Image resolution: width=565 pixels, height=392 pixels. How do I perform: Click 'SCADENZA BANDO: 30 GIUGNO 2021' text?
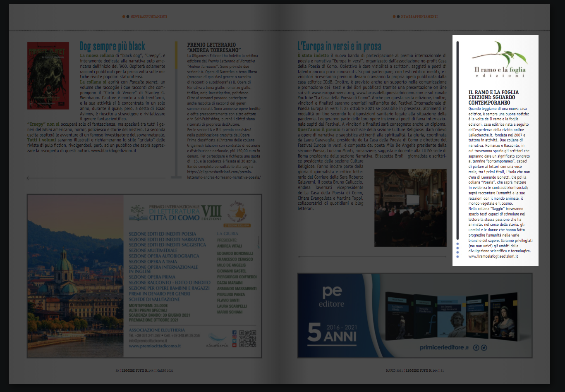pos(159,315)
